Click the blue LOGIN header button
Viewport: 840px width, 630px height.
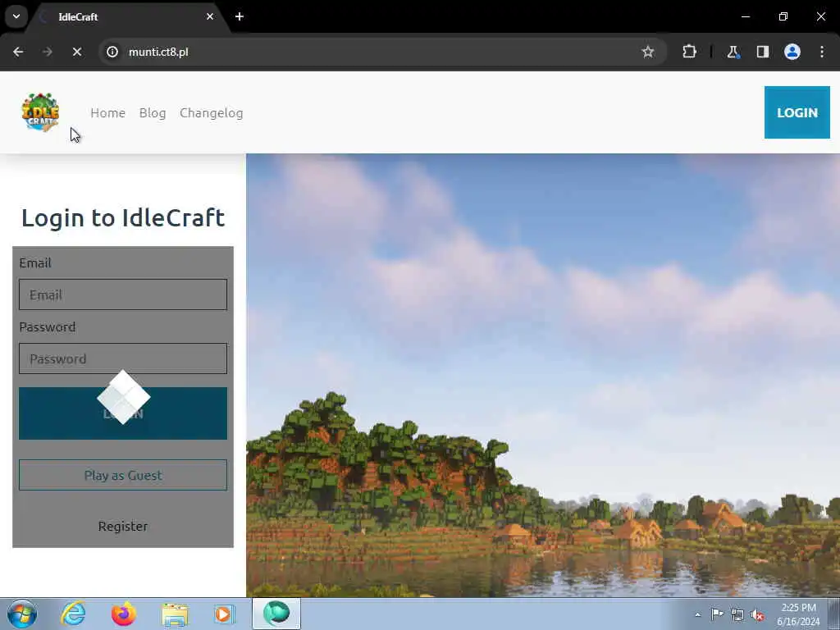[797, 112]
